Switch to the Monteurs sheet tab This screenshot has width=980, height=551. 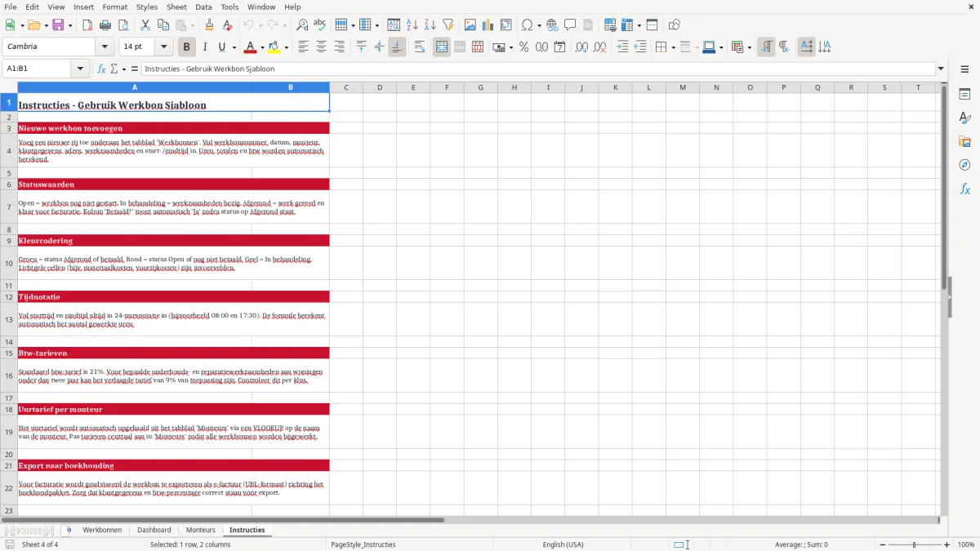coord(201,530)
